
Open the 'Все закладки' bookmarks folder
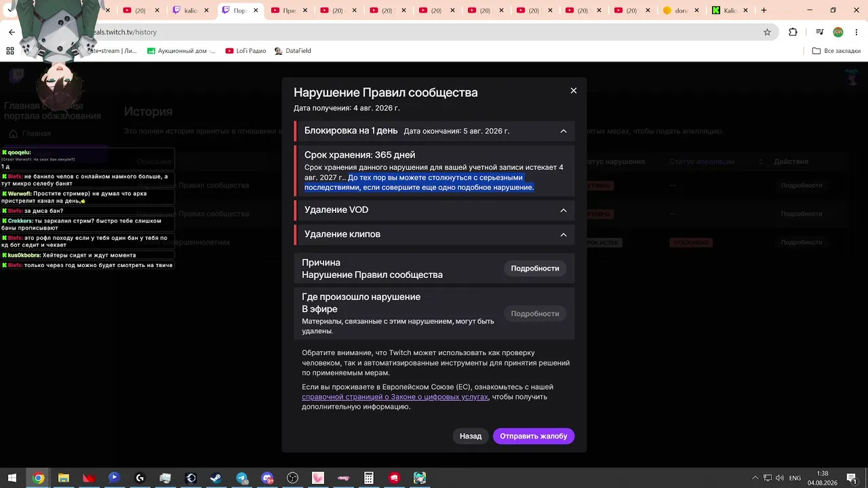click(836, 51)
